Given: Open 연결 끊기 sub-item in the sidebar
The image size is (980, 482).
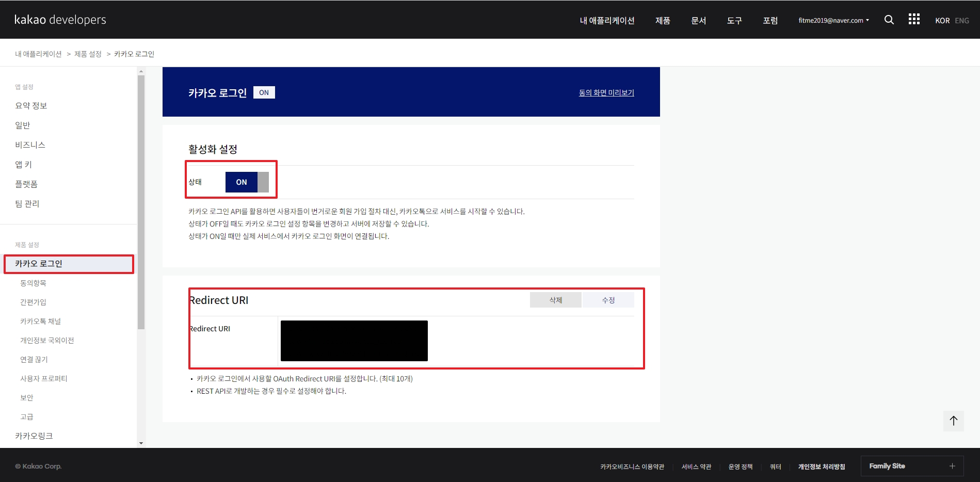Looking at the screenshot, I should coord(34,359).
